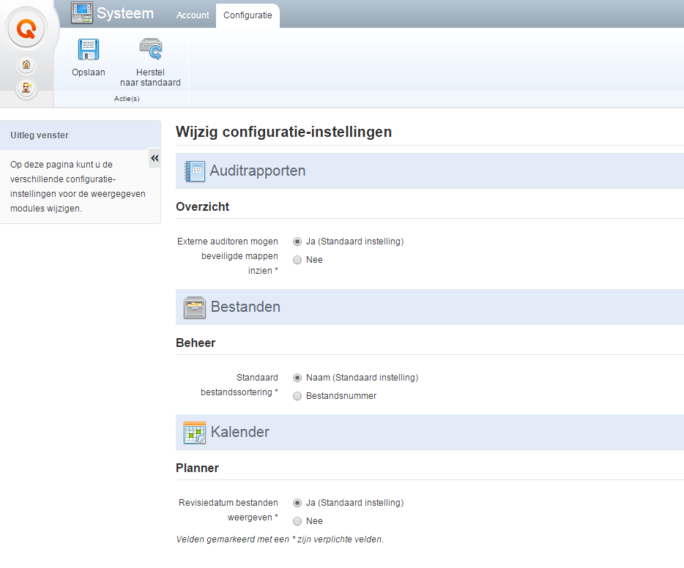Image resolution: width=684 pixels, height=568 pixels.
Task: Select Nee for external auditors setting
Action: click(x=298, y=260)
